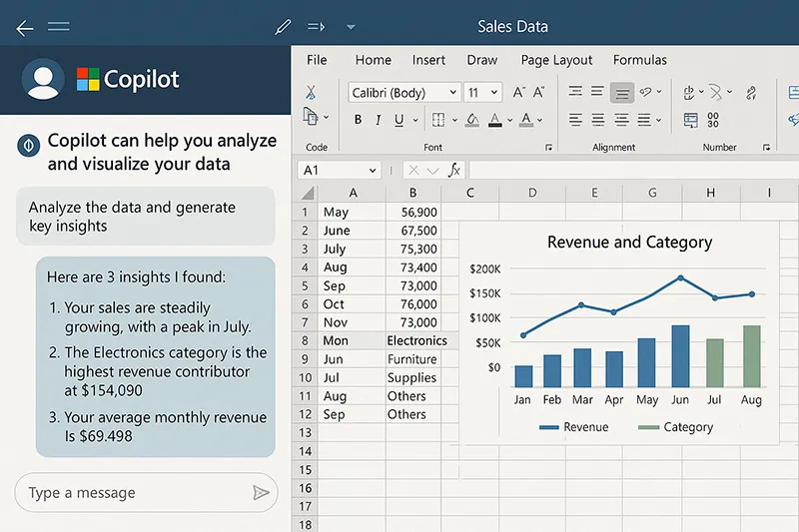Click the send message arrow icon
Screen dimensions: 799x532
tap(261, 493)
